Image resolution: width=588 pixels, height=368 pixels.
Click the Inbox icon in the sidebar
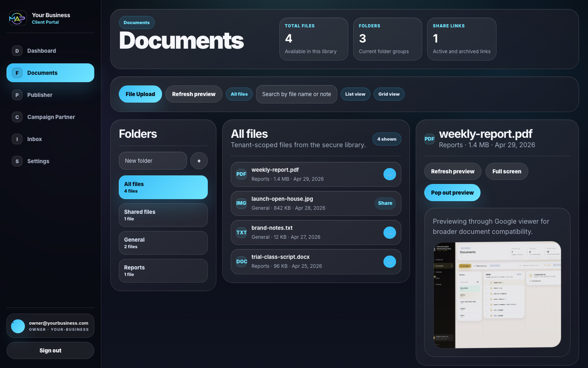[17, 139]
